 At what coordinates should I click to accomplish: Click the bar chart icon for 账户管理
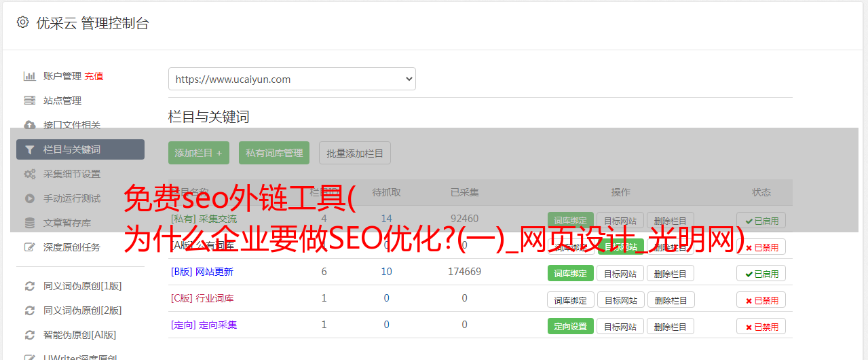pyautogui.click(x=30, y=76)
